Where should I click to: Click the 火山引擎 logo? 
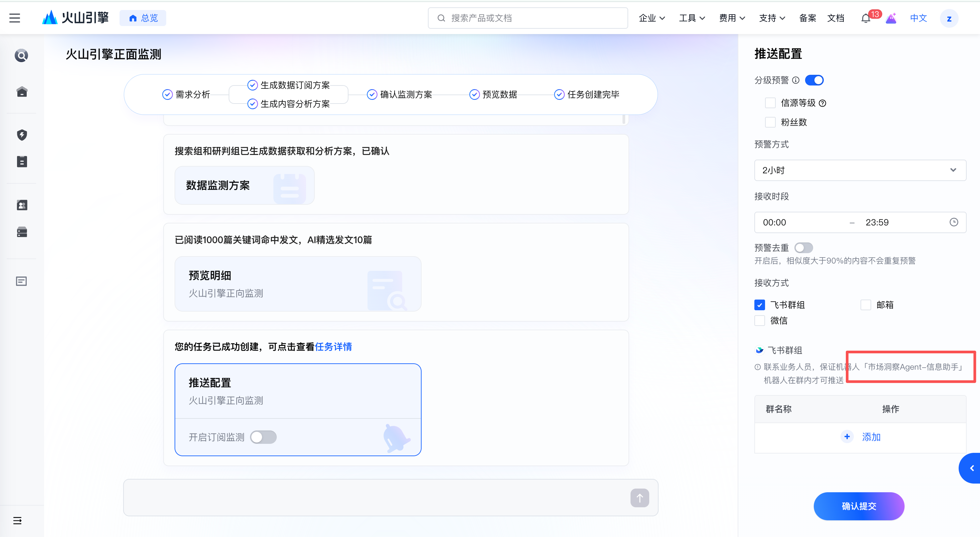[x=75, y=17]
